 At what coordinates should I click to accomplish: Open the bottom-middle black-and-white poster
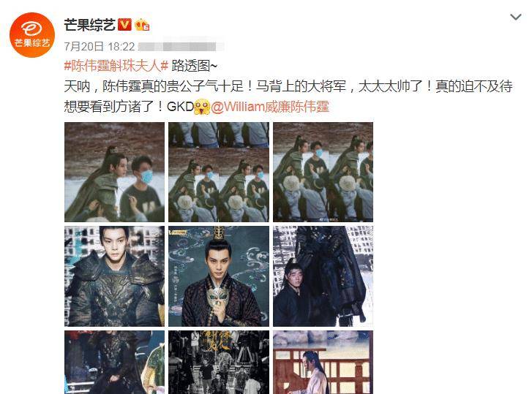click(219, 362)
